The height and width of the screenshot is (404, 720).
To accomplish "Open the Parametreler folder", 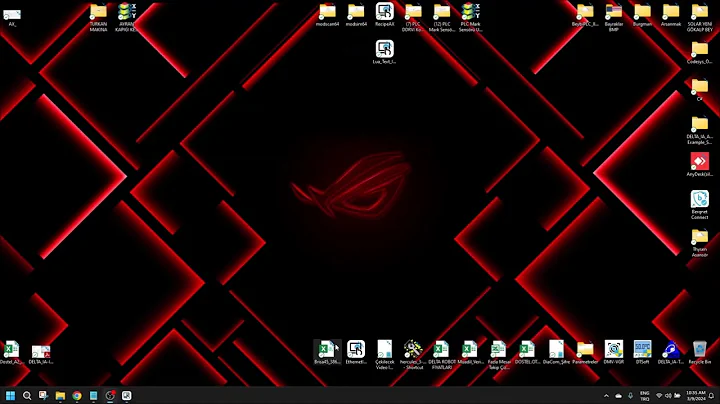I will (x=585, y=350).
